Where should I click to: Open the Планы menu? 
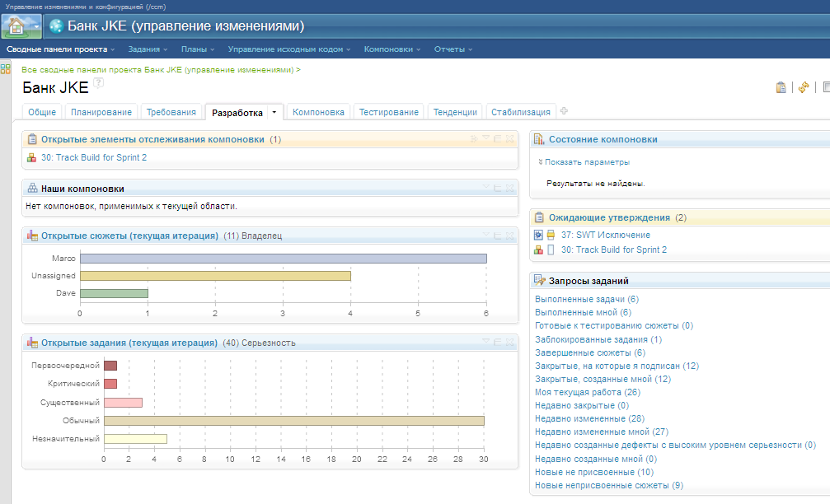(x=198, y=49)
